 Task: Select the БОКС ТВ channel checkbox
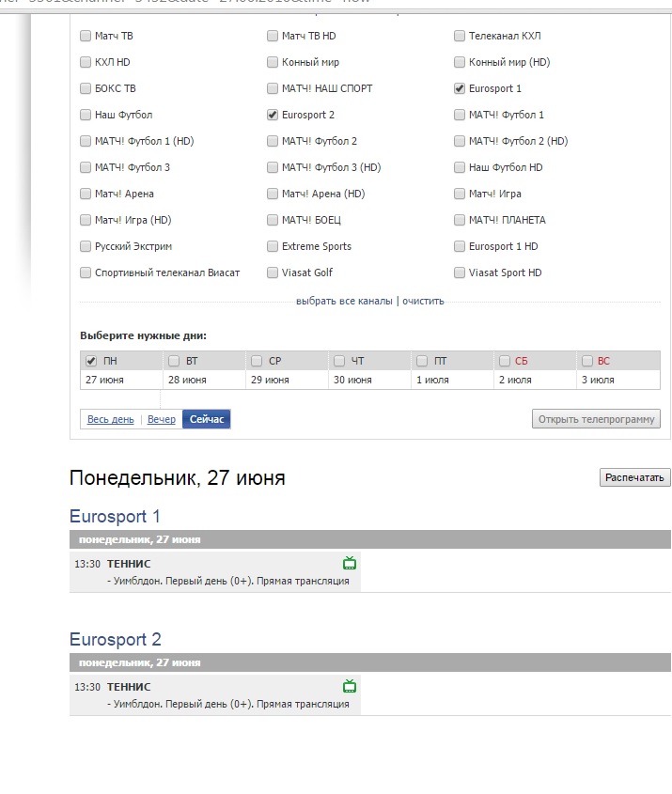pos(86,88)
